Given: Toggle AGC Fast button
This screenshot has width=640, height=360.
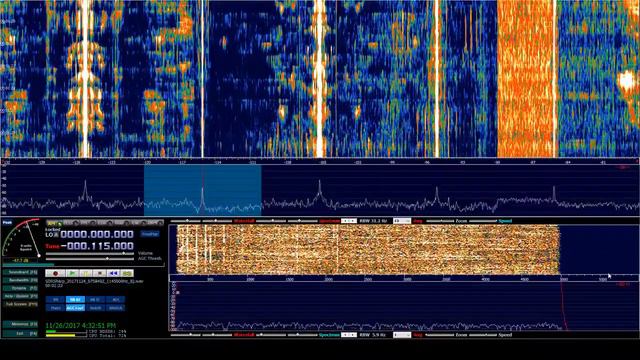Looking at the screenshot, I should point(76,308).
